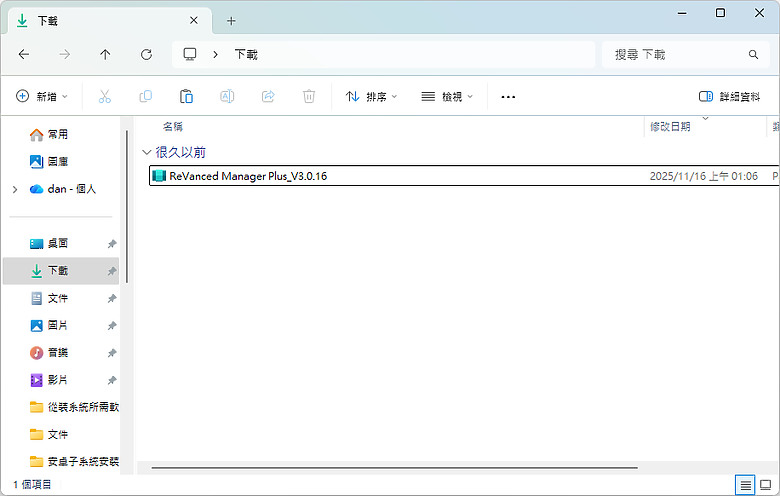
Task: Expand the dan - 個人 OneDrive node
Action: (x=15, y=189)
